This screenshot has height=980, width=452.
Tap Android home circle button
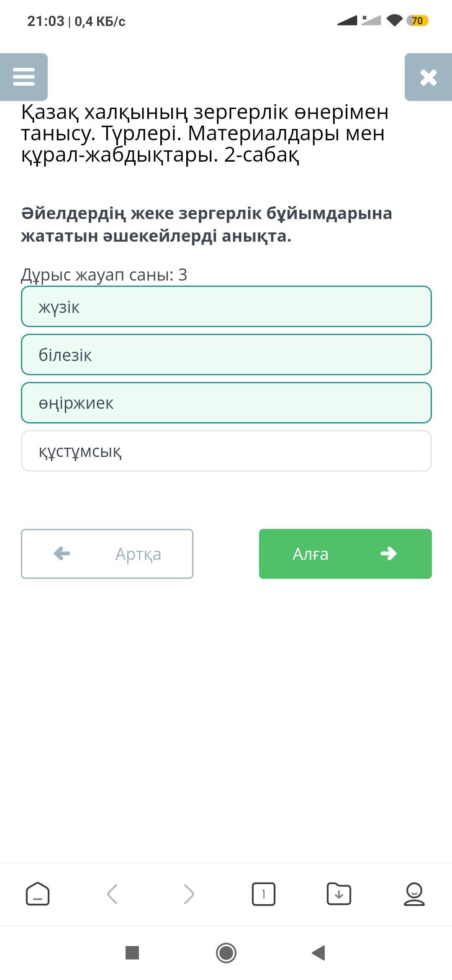click(226, 953)
